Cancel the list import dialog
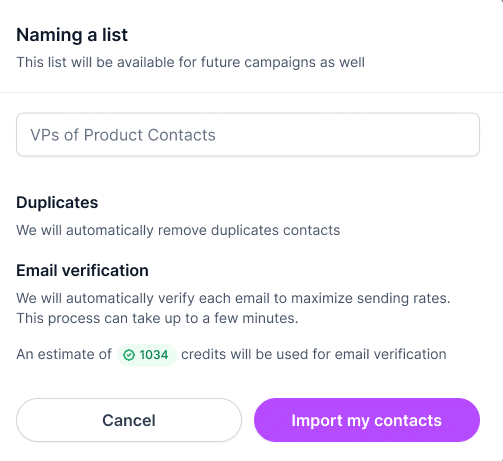The width and height of the screenshot is (503, 461). [129, 420]
